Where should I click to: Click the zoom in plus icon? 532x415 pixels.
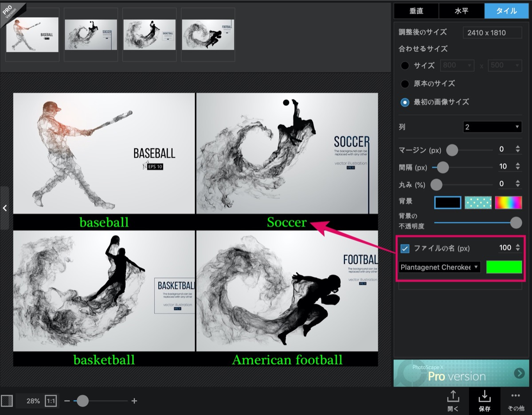pyautogui.click(x=134, y=401)
